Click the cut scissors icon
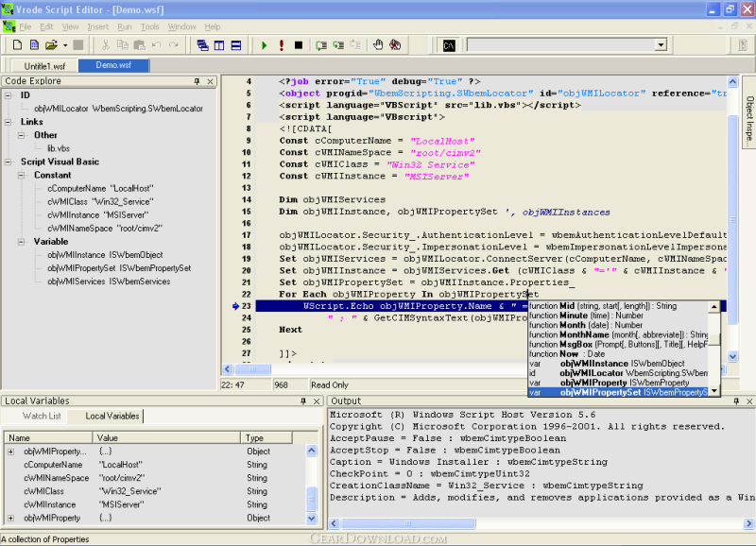 click(106, 45)
